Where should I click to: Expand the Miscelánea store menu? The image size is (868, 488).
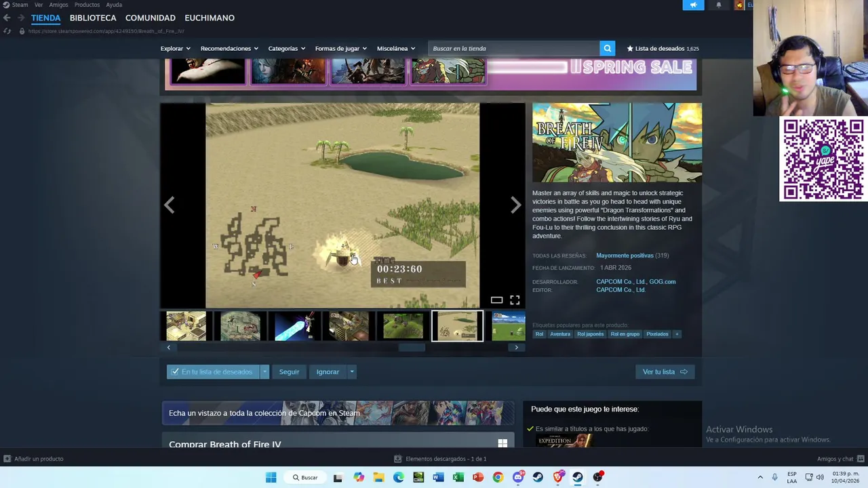396,48
